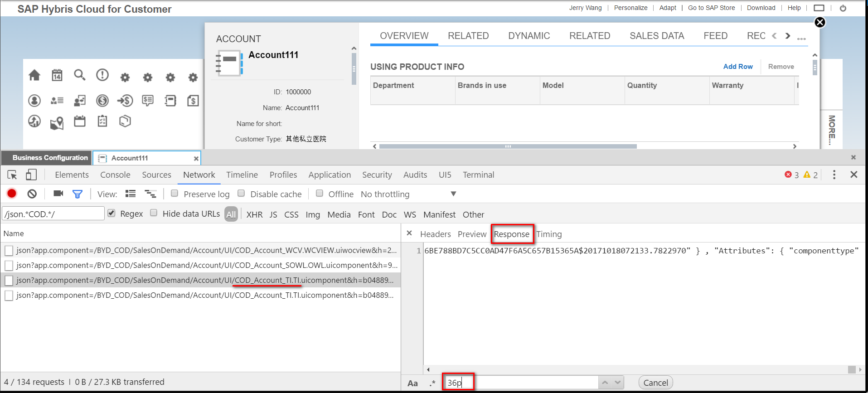Viewport: 868px width, 393px height.
Task: Click the magnifying glass search icon
Action: [80, 75]
